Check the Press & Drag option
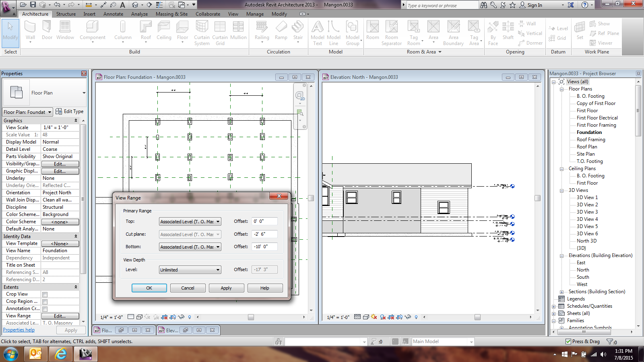This screenshot has width=644, height=362. click(568, 341)
